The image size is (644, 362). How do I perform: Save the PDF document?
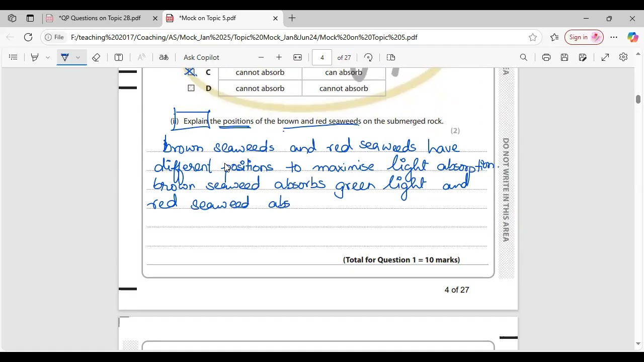point(565,57)
